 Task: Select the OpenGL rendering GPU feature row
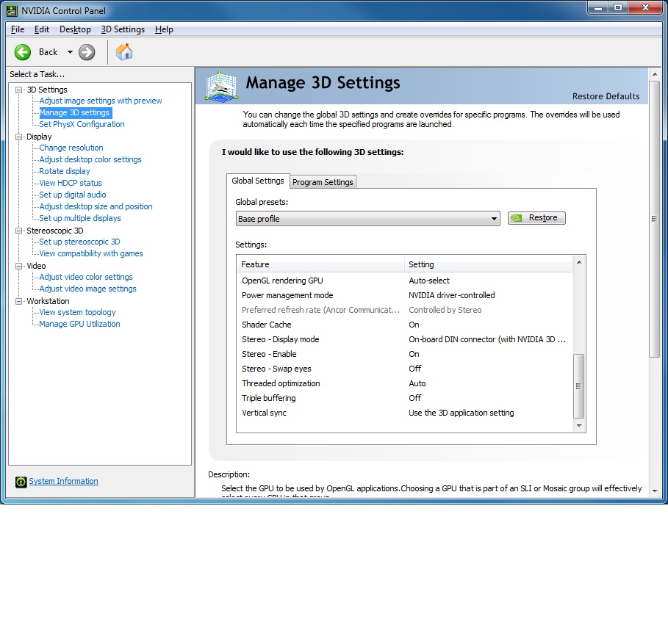pos(405,281)
